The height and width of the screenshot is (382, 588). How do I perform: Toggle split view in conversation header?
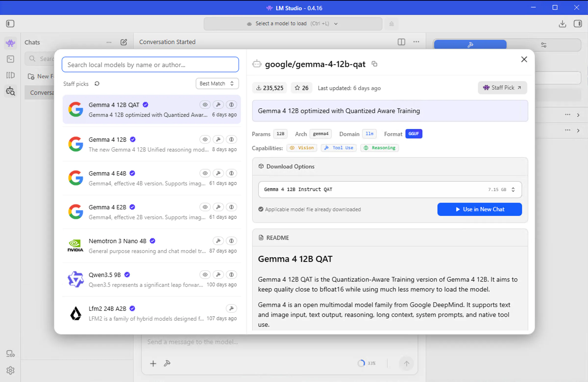tap(402, 42)
